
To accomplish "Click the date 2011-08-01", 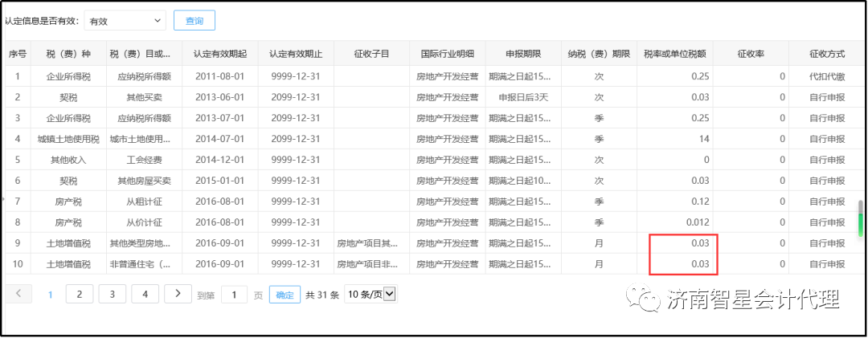I will [x=219, y=76].
